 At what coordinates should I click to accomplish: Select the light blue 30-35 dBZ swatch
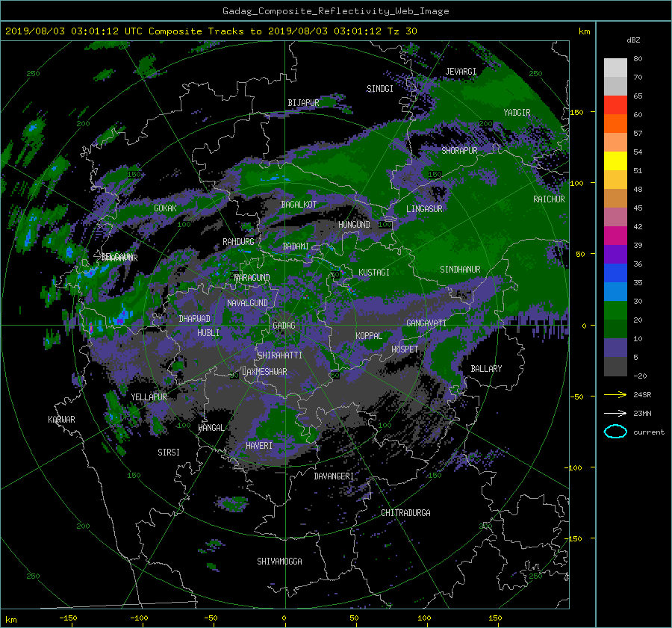point(615,292)
